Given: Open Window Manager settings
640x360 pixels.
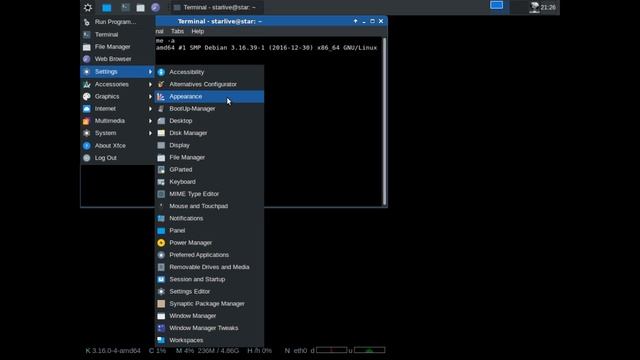Looking at the screenshot, I should [x=209, y=316].
